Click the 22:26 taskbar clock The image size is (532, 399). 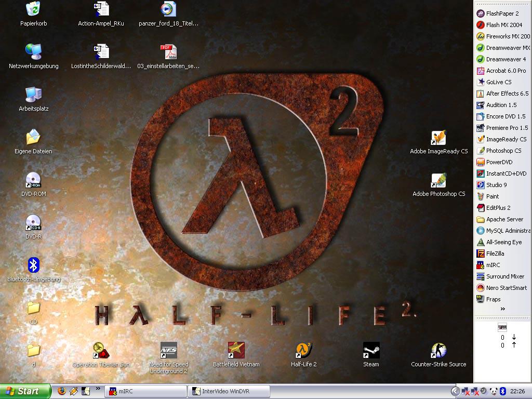click(x=517, y=391)
